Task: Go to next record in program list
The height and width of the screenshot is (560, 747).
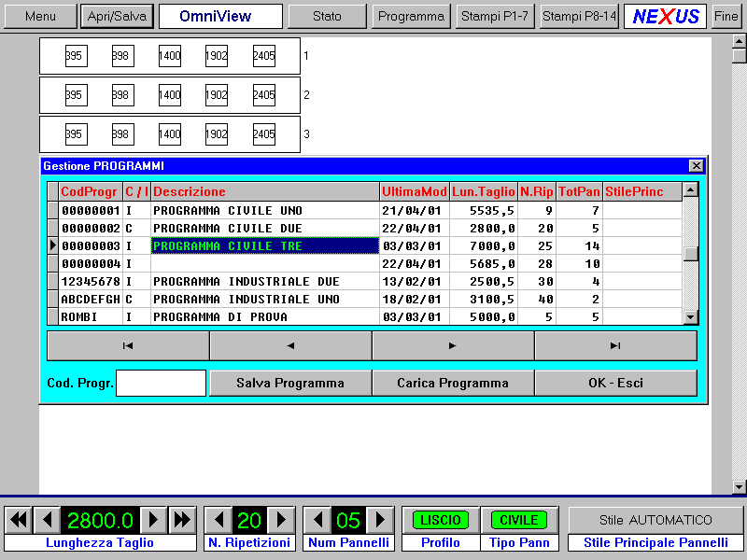Action: click(x=453, y=345)
